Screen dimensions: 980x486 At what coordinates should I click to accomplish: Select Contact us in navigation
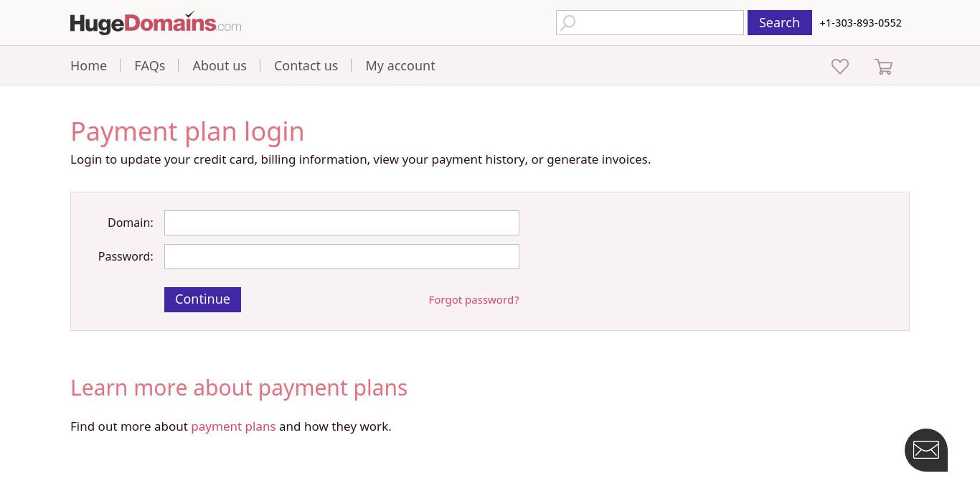pyautogui.click(x=306, y=65)
